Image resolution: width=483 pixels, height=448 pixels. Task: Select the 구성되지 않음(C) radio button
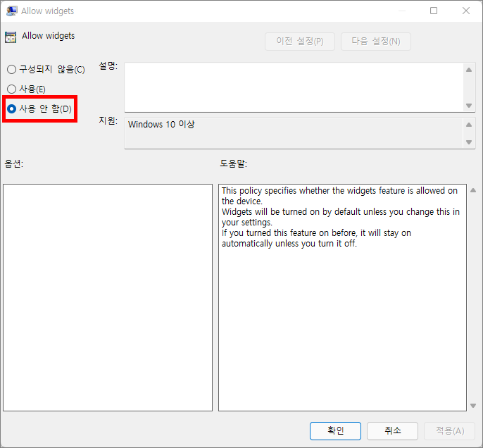(46, 69)
